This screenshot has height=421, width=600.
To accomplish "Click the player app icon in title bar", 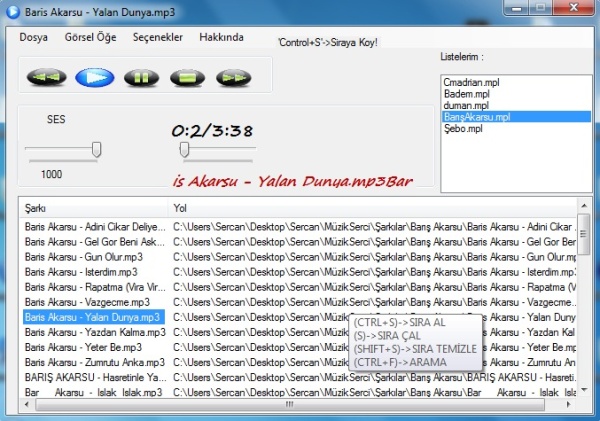I will click(13, 12).
